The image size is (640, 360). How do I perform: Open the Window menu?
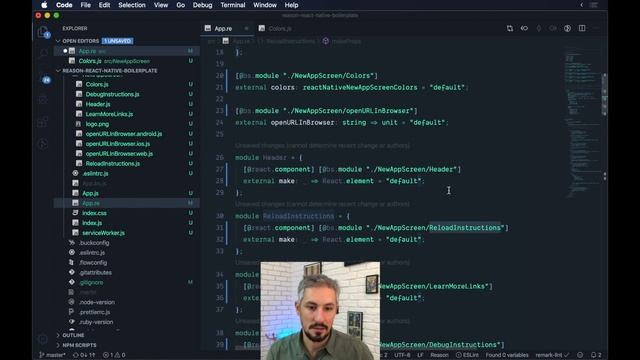[x=265, y=5]
